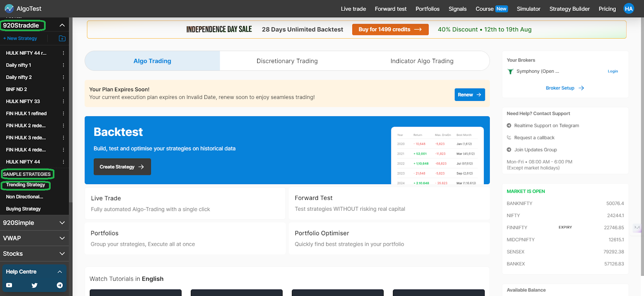The width and height of the screenshot is (644, 296).
Task: Open the YouTube icon in Help Centre
Action: coord(9,285)
